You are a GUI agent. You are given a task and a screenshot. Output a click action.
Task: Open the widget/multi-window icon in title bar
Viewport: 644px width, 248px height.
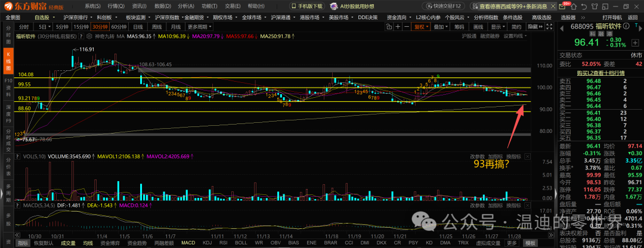click(x=606, y=6)
